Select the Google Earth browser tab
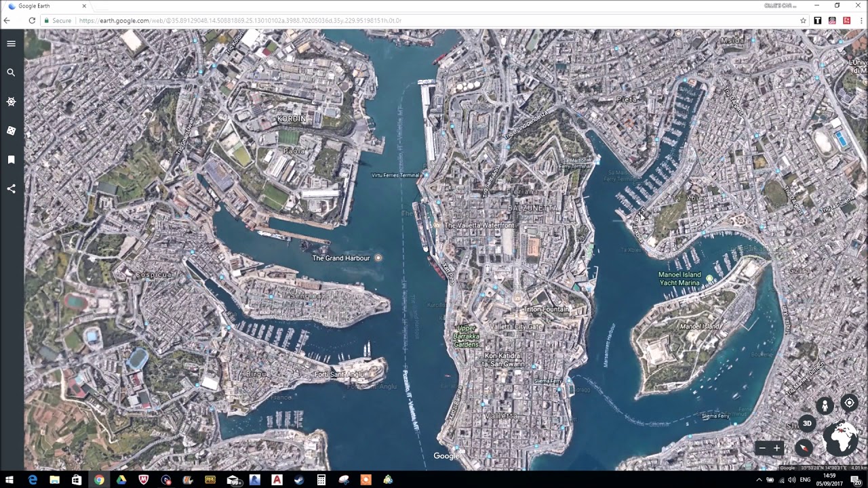The height and width of the screenshot is (488, 868). click(47, 6)
